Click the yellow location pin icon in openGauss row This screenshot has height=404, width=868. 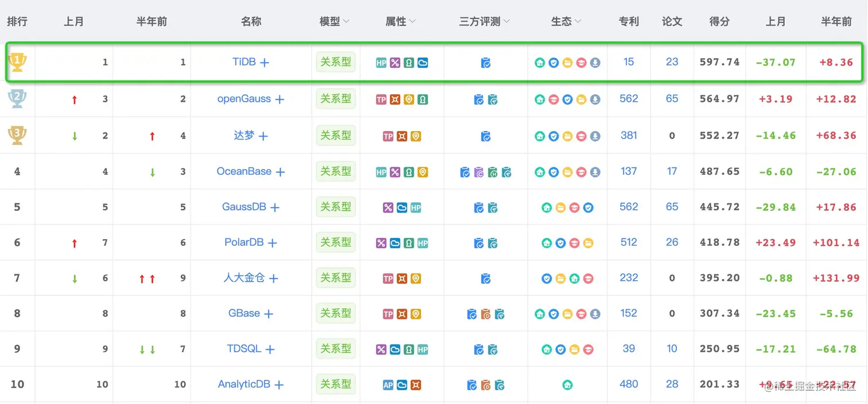[409, 99]
